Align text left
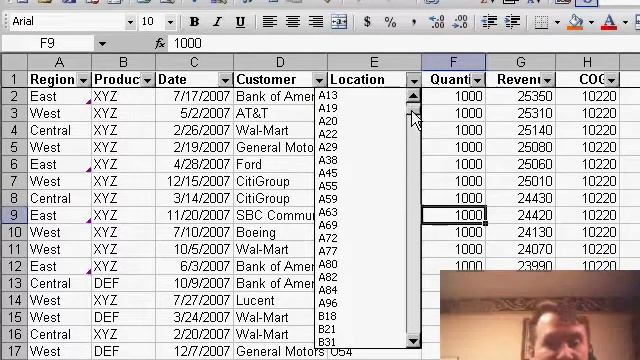The width and height of the screenshot is (640, 360). click(x=269, y=22)
